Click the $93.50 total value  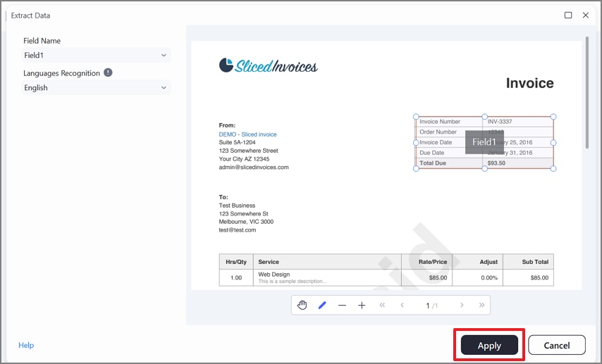[x=496, y=163]
